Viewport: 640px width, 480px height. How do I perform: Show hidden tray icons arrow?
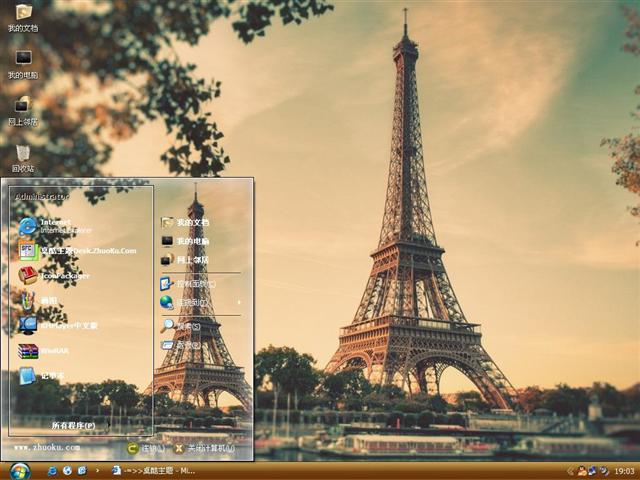pos(570,471)
